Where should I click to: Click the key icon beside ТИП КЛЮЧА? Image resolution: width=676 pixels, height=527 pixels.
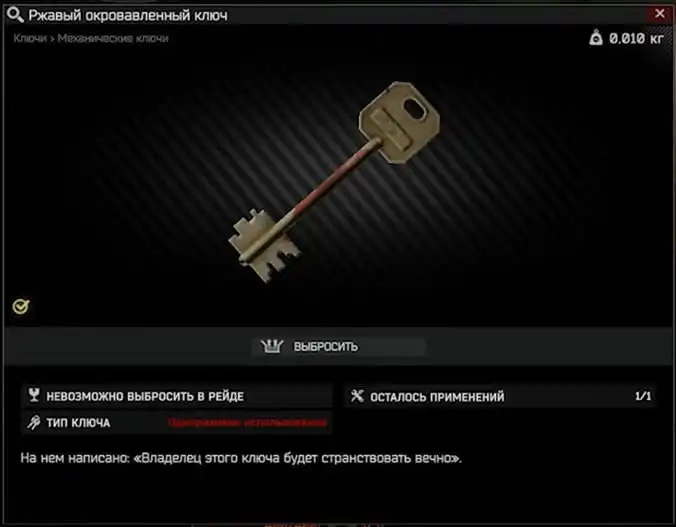click(x=34, y=423)
